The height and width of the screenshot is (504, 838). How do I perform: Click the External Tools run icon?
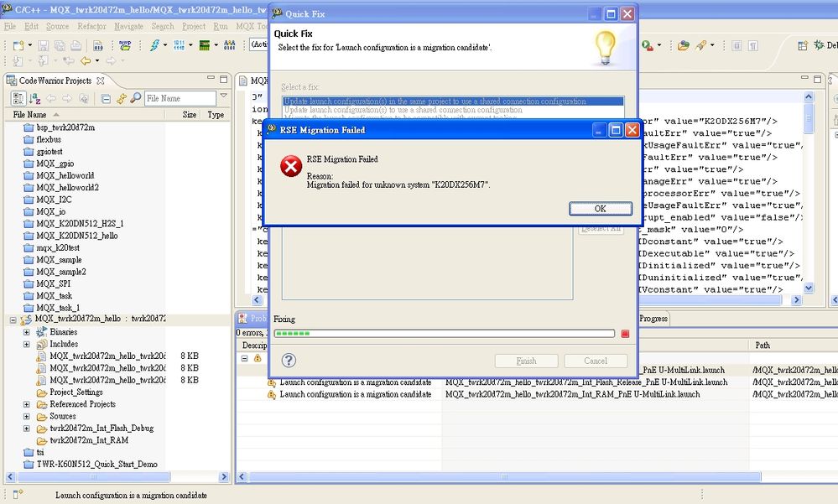click(648, 45)
